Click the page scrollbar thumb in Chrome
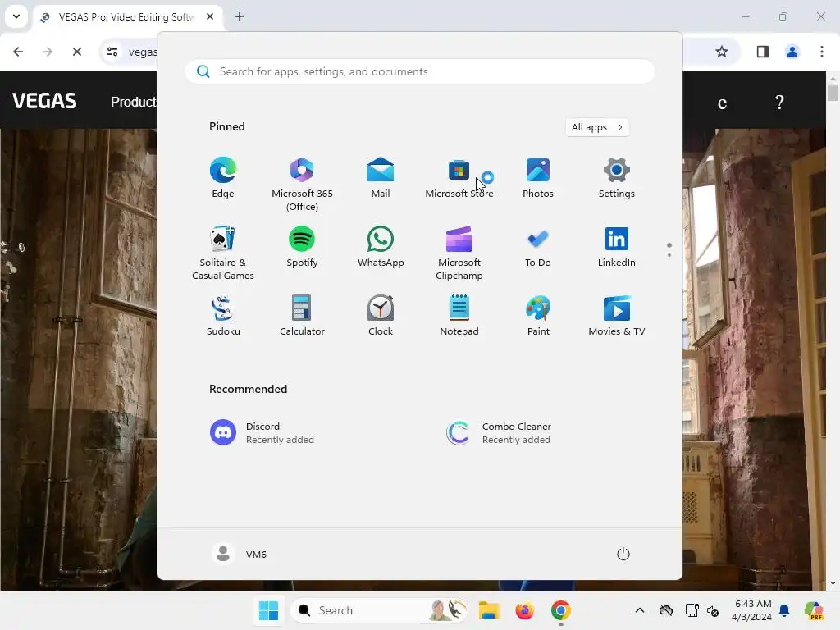The image size is (840, 630). coord(833,93)
